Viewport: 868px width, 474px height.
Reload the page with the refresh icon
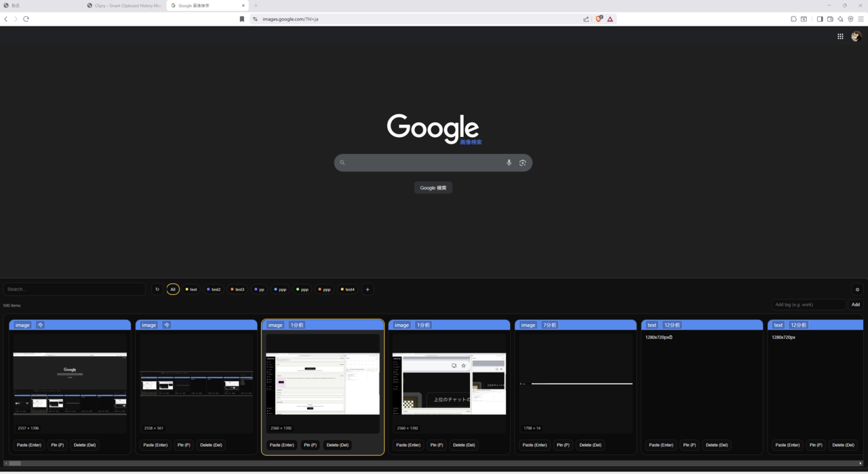point(26,19)
